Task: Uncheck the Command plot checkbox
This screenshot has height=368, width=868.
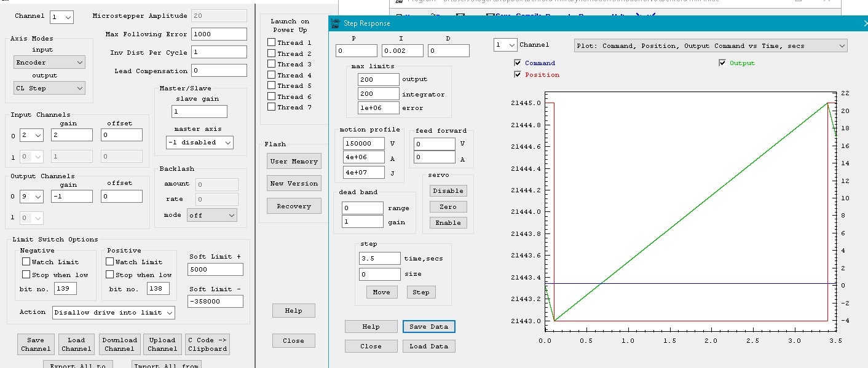Action: click(x=518, y=63)
